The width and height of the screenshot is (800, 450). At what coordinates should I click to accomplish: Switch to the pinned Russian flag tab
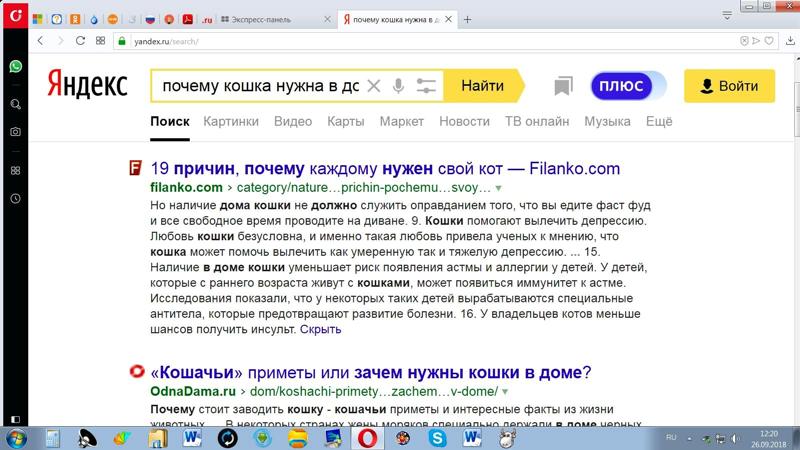pos(150,19)
